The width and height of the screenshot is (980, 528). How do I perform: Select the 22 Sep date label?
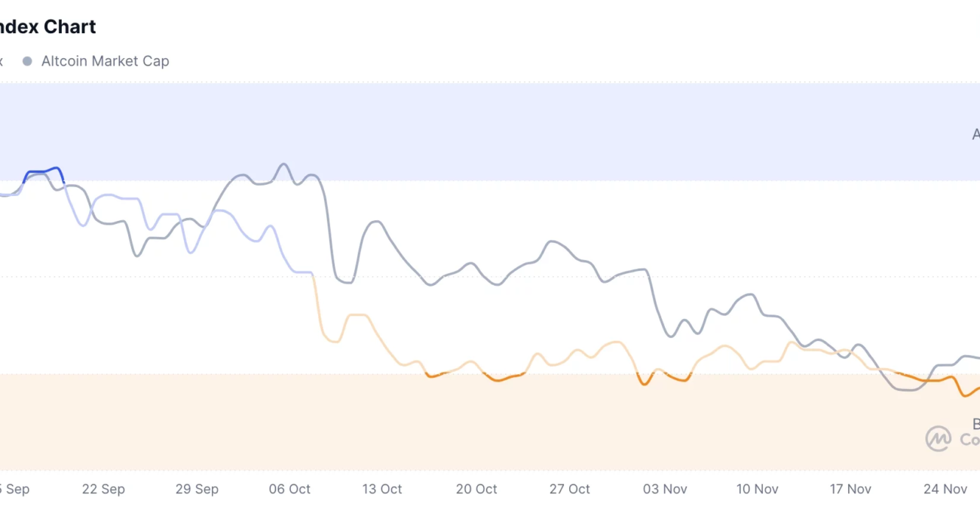click(103, 489)
